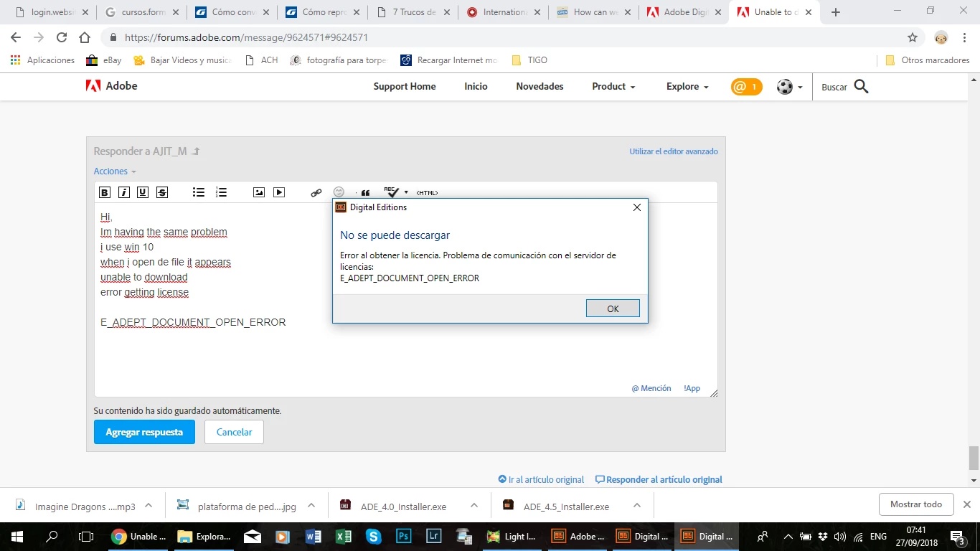Viewport: 980px width, 551px height.
Task: Insert a quote block
Action: tap(365, 192)
